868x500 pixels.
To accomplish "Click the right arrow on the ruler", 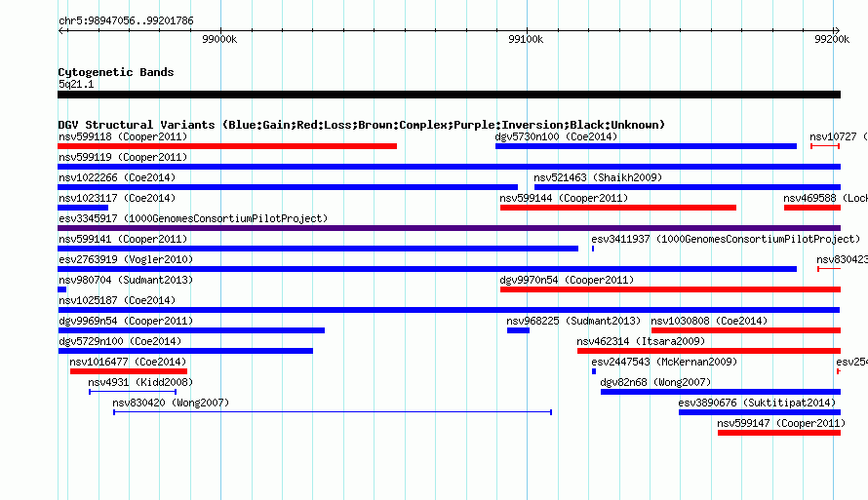I will point(837,30).
